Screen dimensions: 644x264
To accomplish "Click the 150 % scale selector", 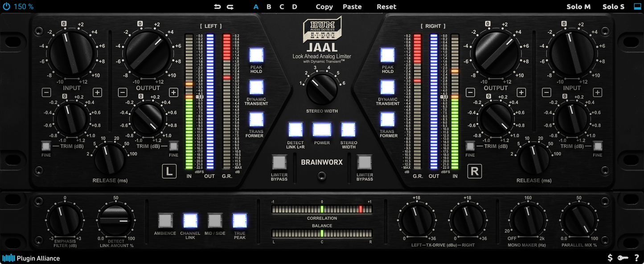I will [23, 7].
